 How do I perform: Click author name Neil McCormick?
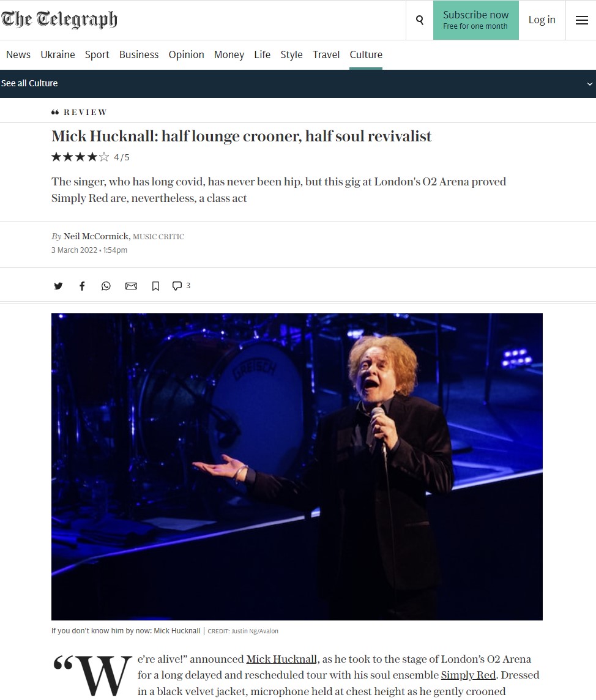(96, 236)
